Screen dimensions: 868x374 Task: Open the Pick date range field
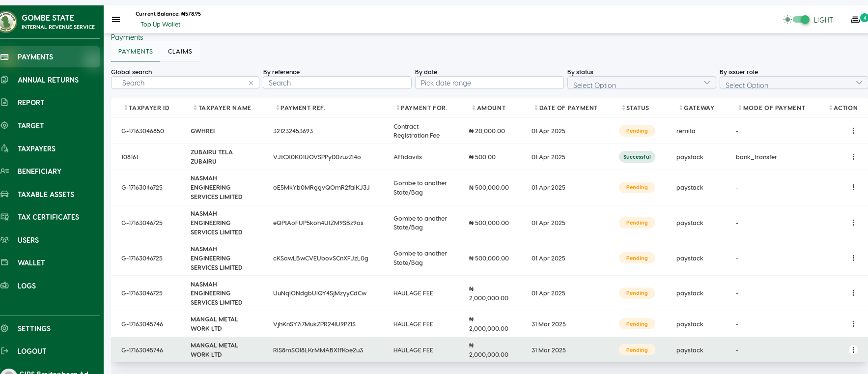[489, 83]
